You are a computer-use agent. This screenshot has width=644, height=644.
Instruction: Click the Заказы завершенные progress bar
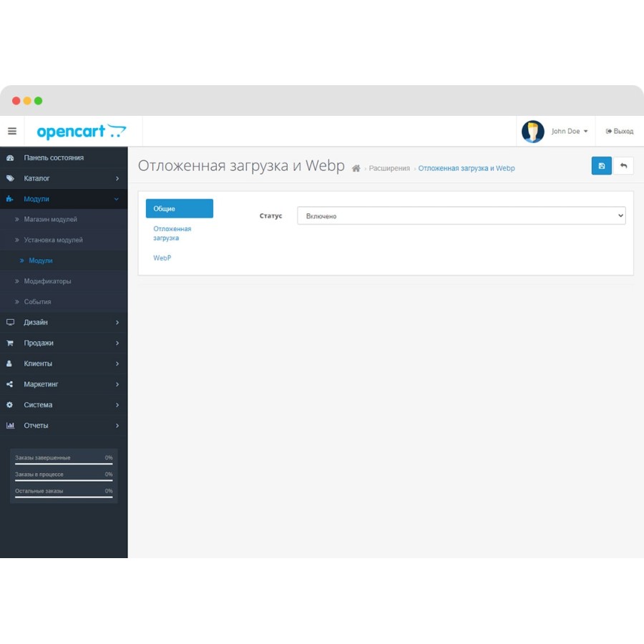pos(64,464)
